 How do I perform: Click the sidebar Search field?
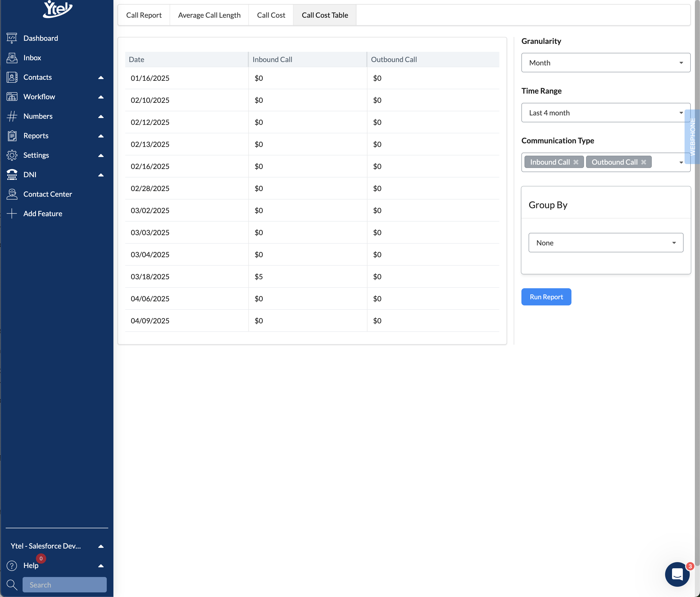coord(64,584)
